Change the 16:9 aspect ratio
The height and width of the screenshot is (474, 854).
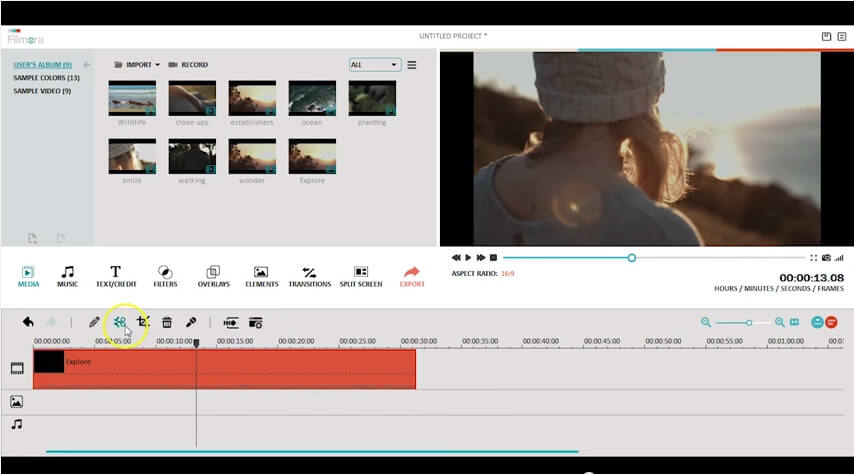click(508, 274)
